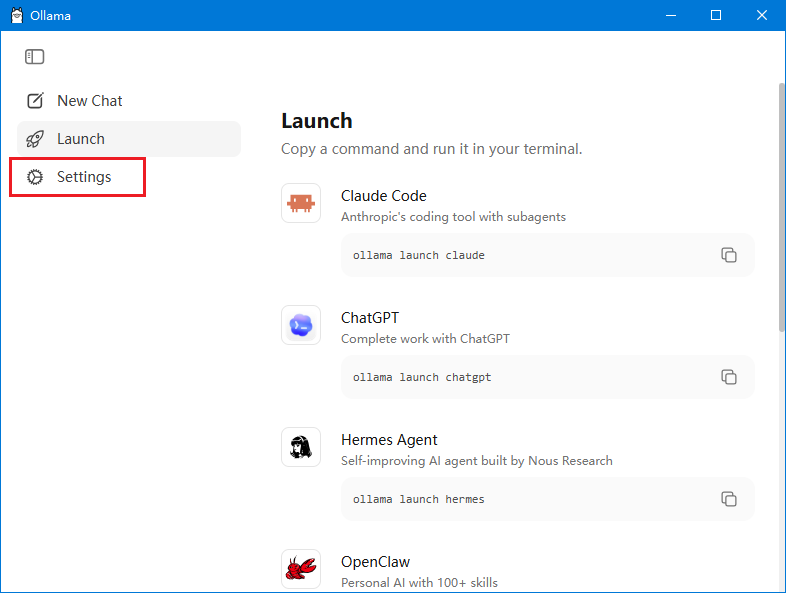Screen dimensions: 786x593
Task: Click the ChatGPT title
Action: point(370,318)
